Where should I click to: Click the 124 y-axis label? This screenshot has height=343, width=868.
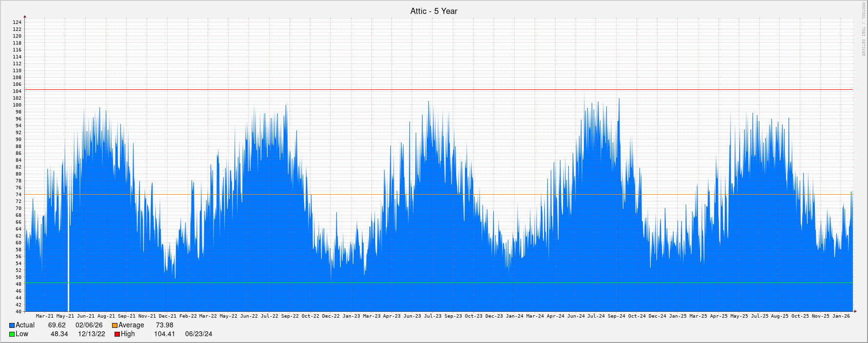17,22
